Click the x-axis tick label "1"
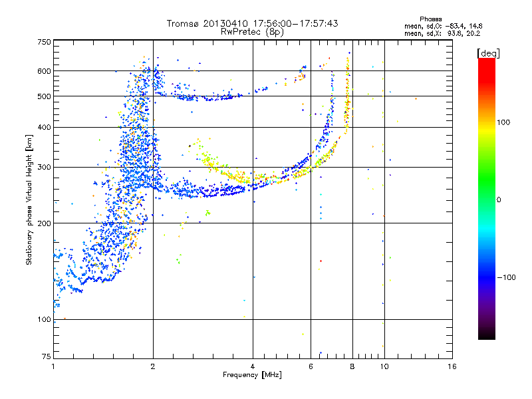The image size is (532, 399). [x=53, y=366]
